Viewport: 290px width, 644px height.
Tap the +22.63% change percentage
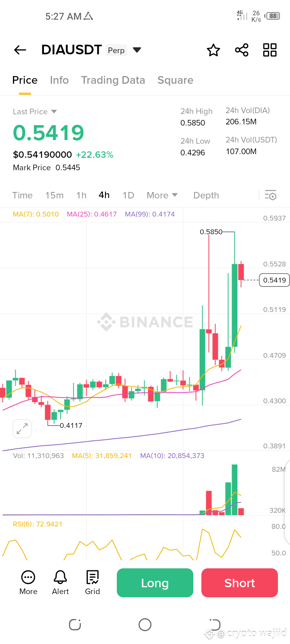pos(95,155)
